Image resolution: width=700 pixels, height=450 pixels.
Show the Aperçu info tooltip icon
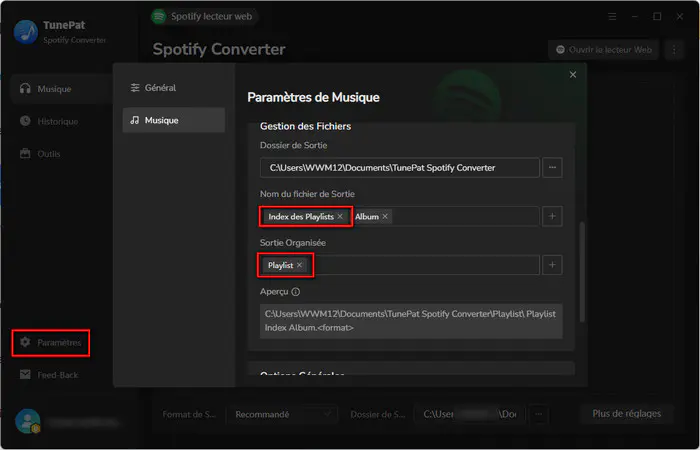click(296, 292)
